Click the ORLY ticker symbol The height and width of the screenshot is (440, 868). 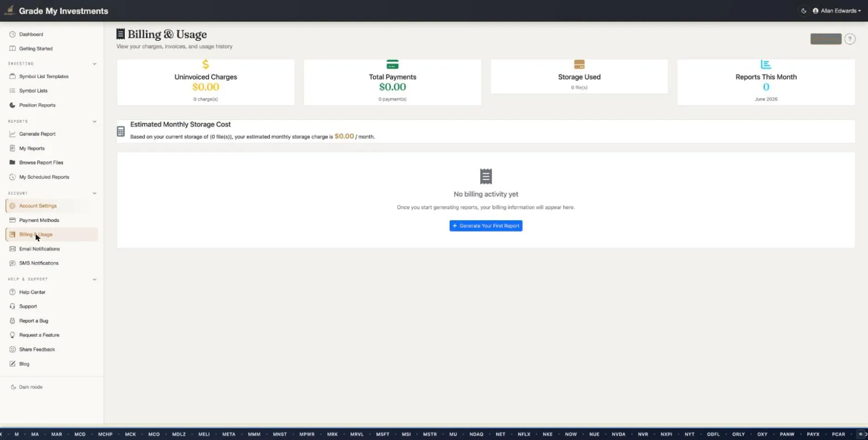tap(738, 435)
